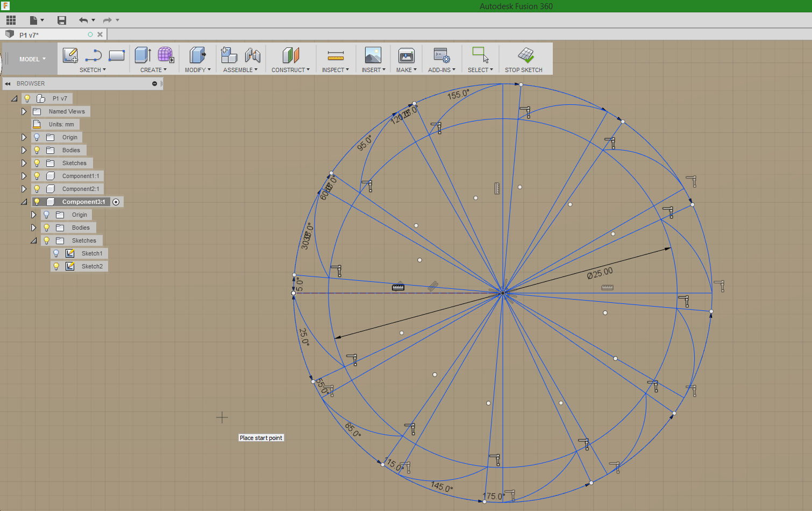Select the Press Pull modify icon
This screenshot has width=812, height=511.
(x=197, y=55)
